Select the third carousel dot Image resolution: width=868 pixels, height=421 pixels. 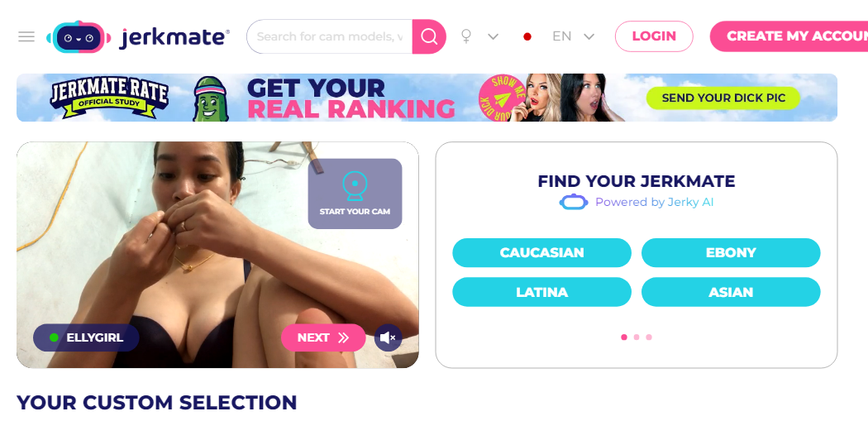(x=649, y=337)
